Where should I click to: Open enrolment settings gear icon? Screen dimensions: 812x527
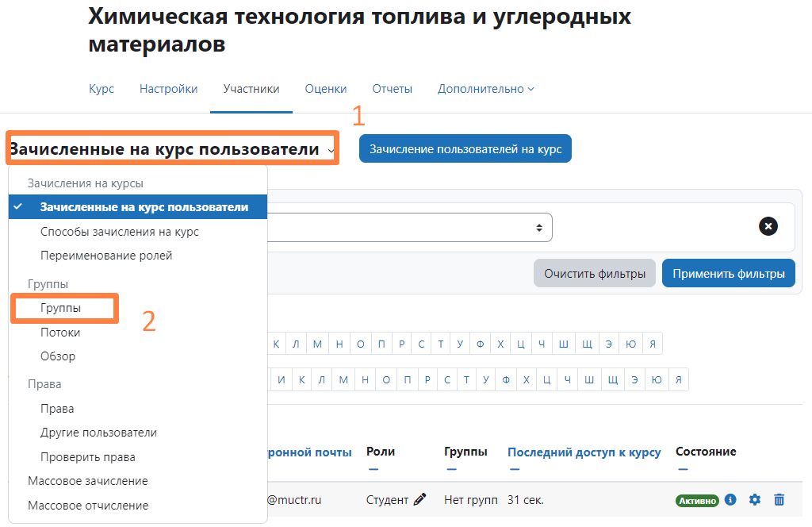(x=755, y=499)
